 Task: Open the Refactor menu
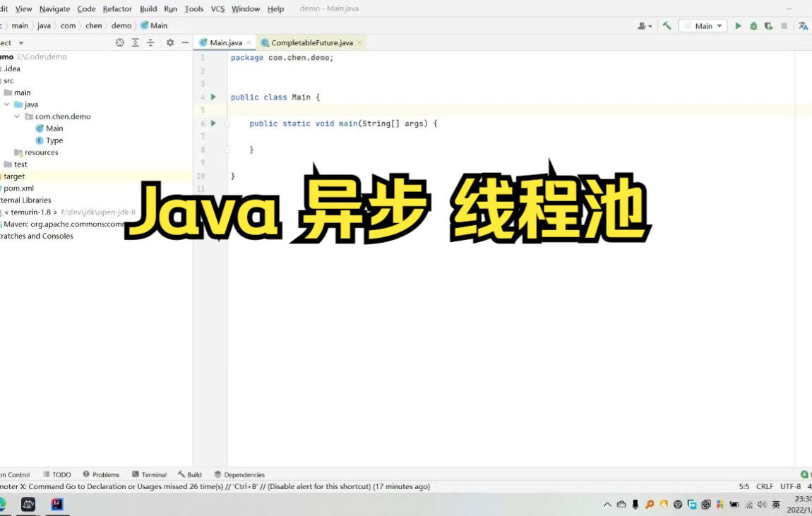coord(117,8)
